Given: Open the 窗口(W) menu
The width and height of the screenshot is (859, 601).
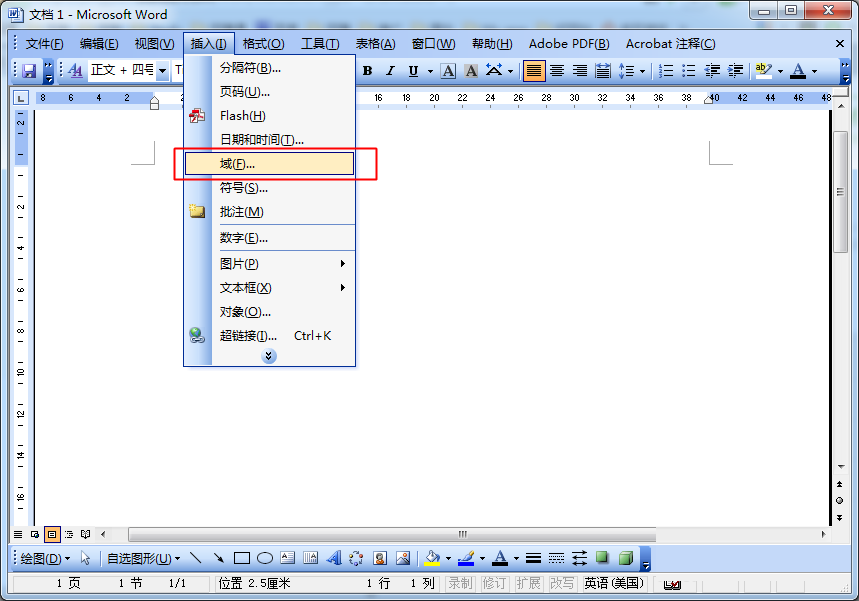Looking at the screenshot, I should point(433,44).
